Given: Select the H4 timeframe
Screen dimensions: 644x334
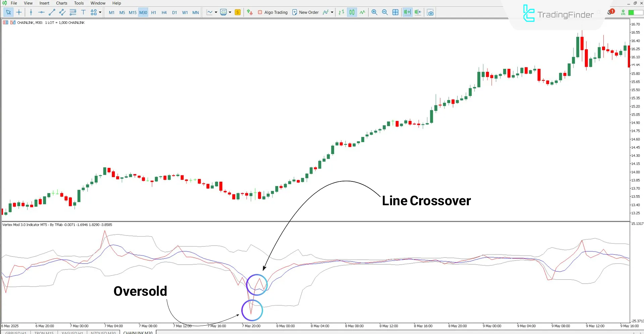Looking at the screenshot, I should point(164,12).
